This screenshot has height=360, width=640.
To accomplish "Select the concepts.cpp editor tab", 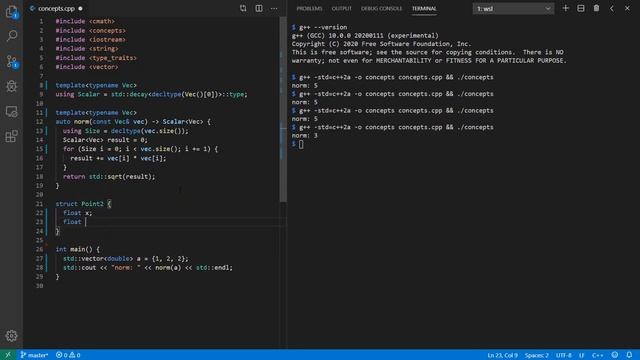I will 56,8.
